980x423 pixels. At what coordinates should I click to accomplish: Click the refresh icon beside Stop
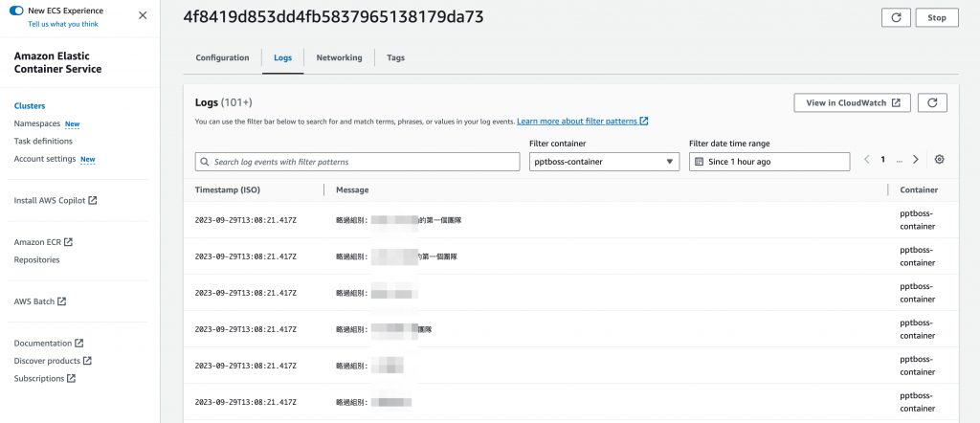pos(896,17)
